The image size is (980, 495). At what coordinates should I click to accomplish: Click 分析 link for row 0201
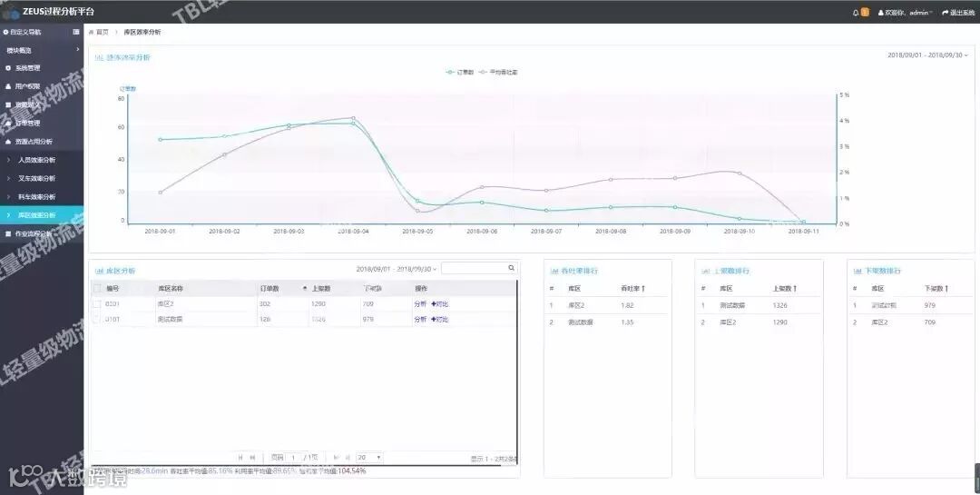[x=420, y=304]
